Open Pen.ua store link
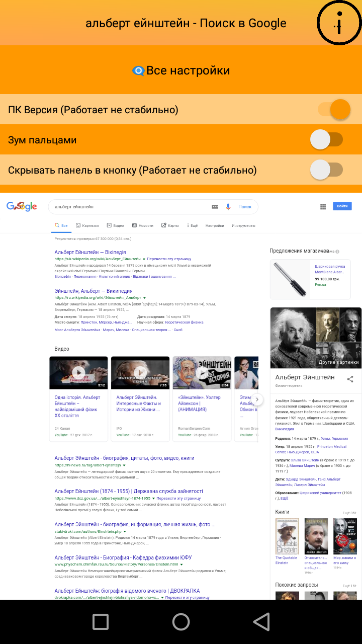 tap(320, 285)
